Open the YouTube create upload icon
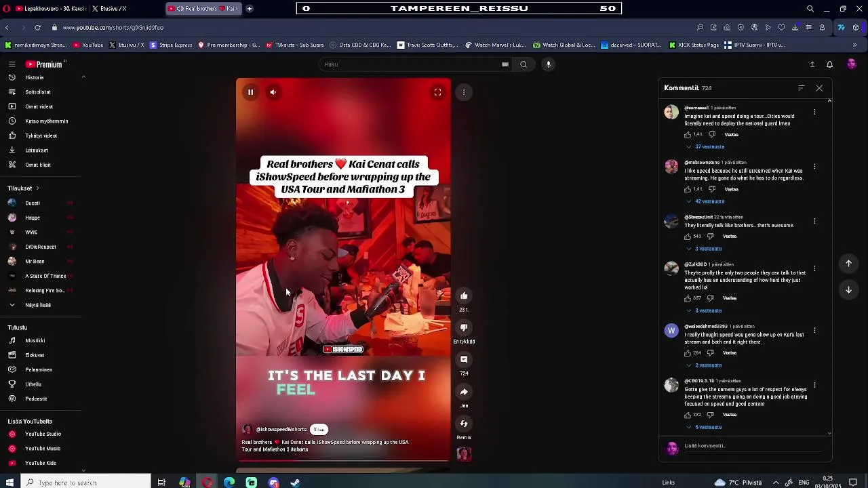868x488 pixels. pos(812,64)
